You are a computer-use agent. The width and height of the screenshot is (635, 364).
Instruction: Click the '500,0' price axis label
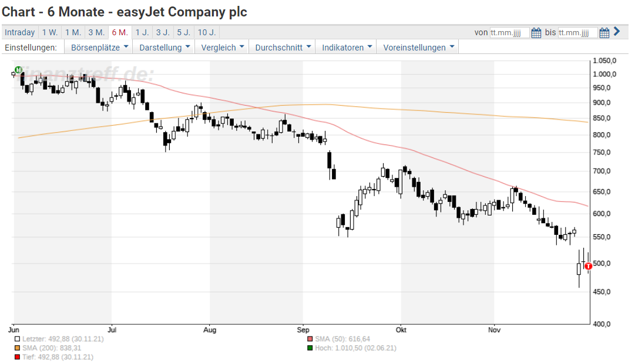pyautogui.click(x=602, y=264)
